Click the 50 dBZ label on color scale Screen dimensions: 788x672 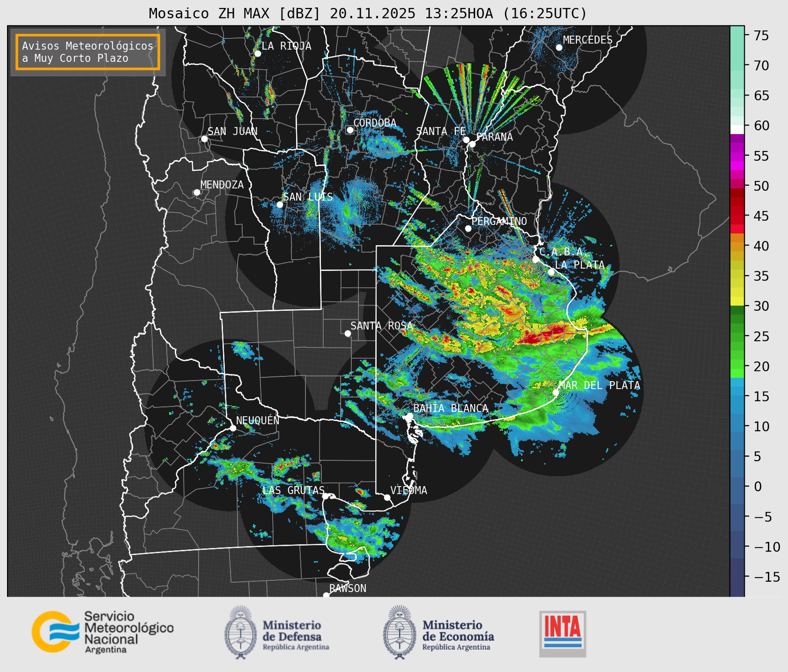pyautogui.click(x=760, y=186)
